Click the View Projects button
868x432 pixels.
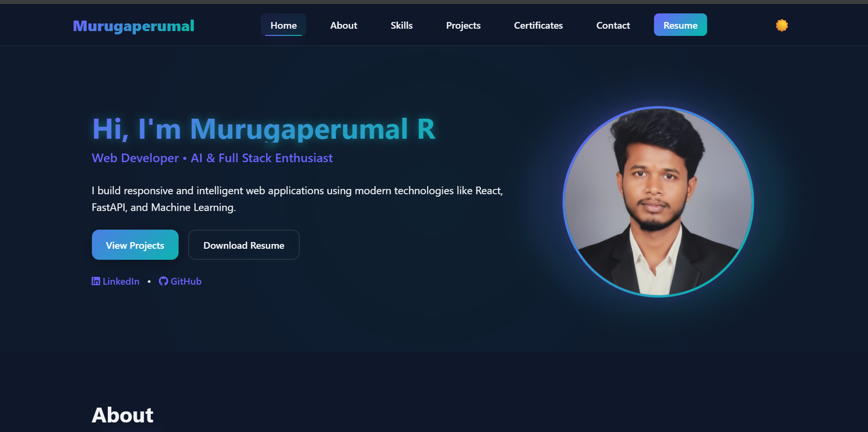coord(135,245)
